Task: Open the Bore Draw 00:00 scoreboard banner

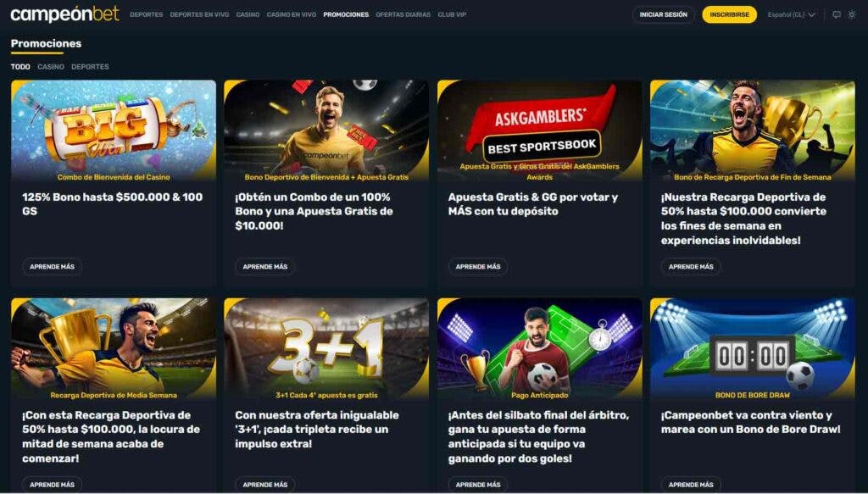Action: [x=753, y=348]
